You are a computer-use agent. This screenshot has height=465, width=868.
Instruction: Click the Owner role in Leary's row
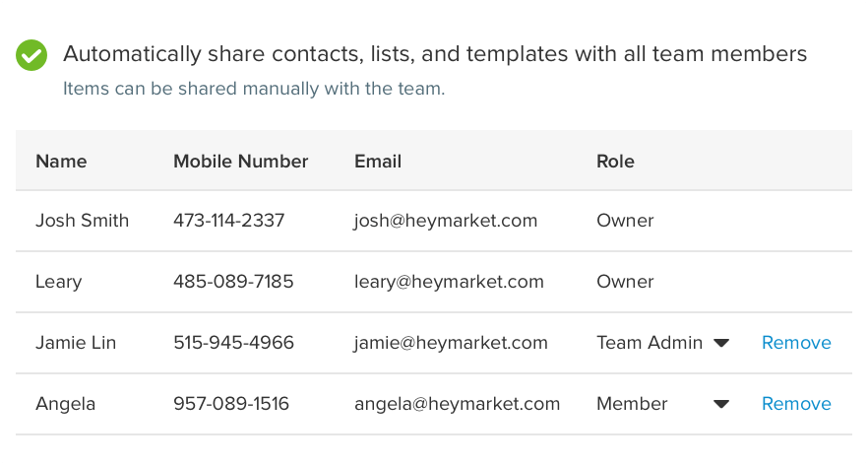(x=625, y=282)
